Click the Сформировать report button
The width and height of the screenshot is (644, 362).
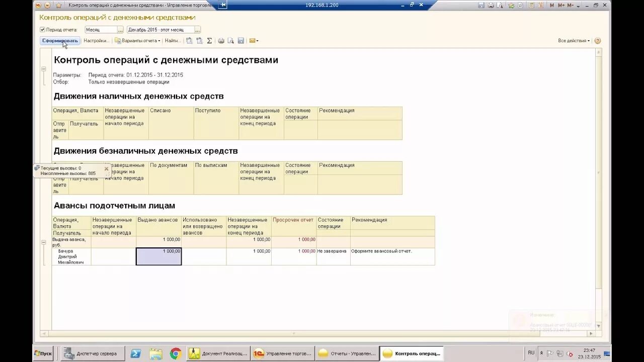click(60, 41)
